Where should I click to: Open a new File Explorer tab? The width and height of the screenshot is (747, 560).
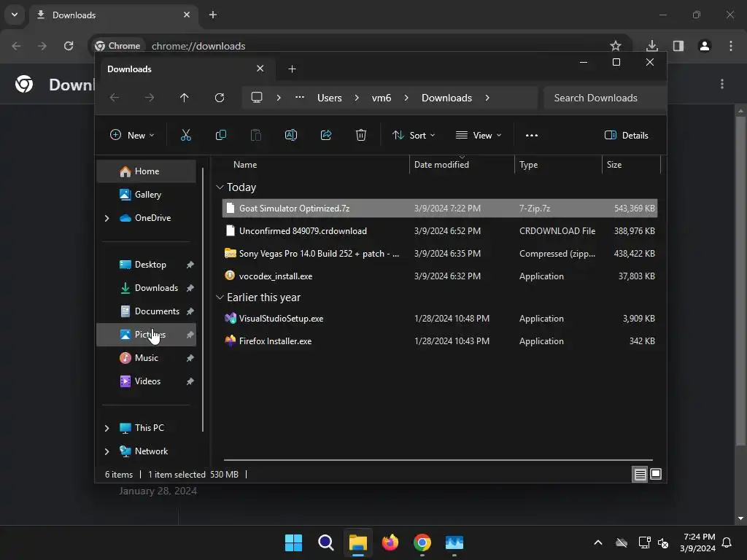[292, 69]
